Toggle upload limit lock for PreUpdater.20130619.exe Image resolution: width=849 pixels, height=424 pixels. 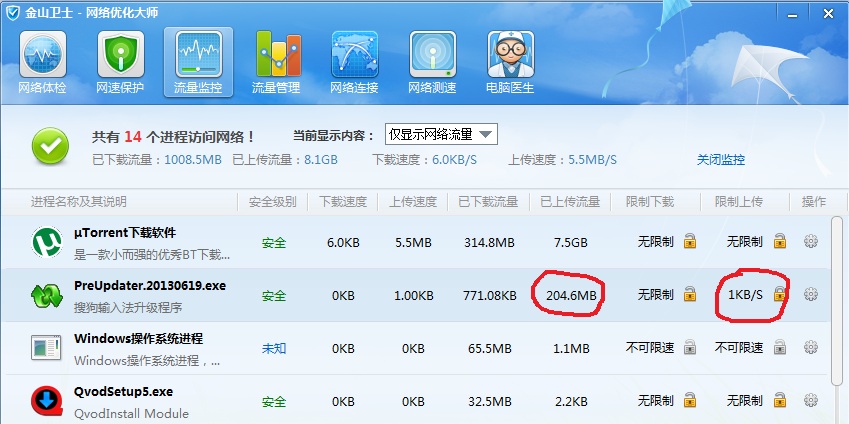click(780, 294)
